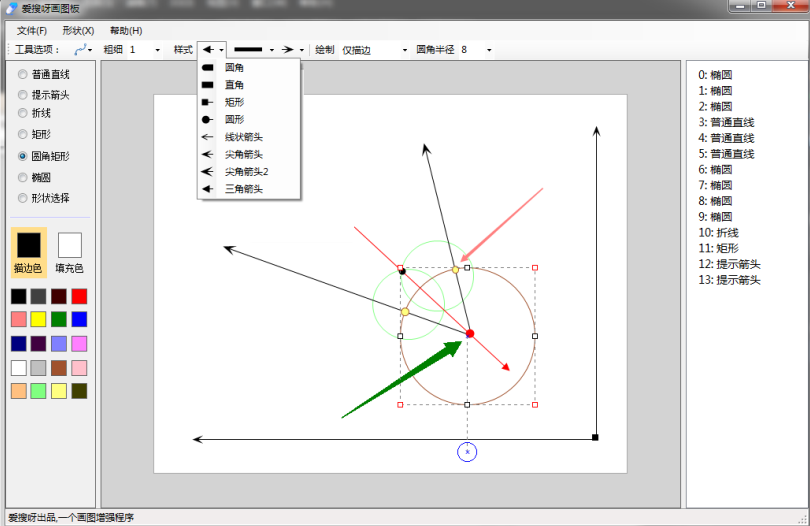This screenshot has height=526, width=810.
Task: Choose 直角 cap style from list
Action: [235, 85]
